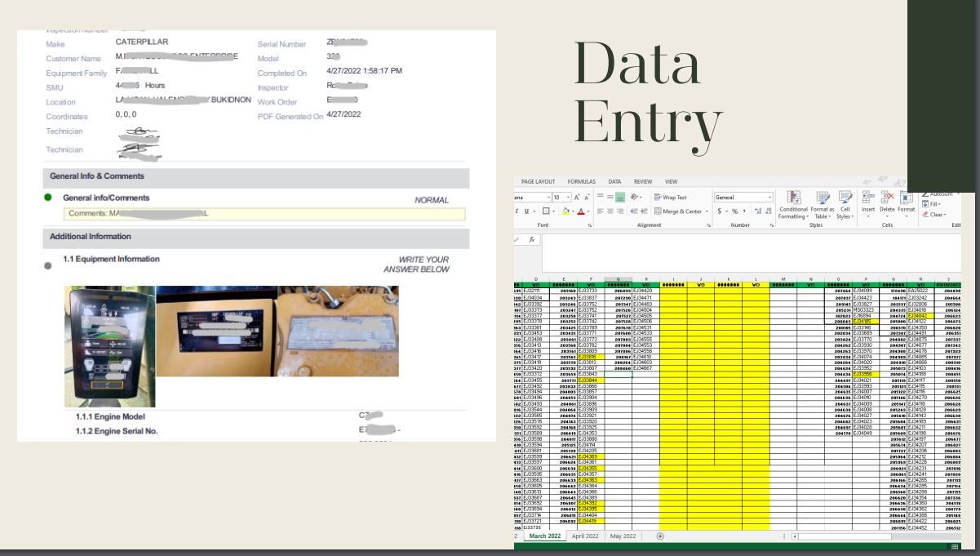Open Number group dialog launcher

tap(771, 225)
